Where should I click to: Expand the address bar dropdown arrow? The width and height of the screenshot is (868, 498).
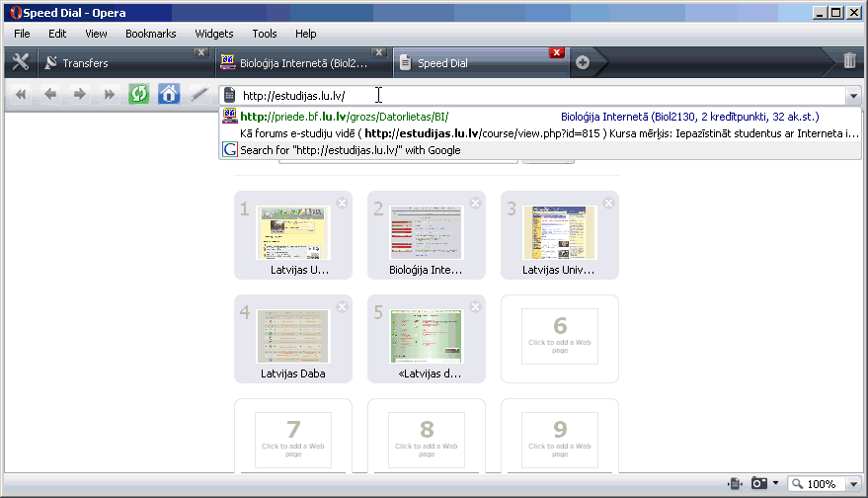point(853,96)
